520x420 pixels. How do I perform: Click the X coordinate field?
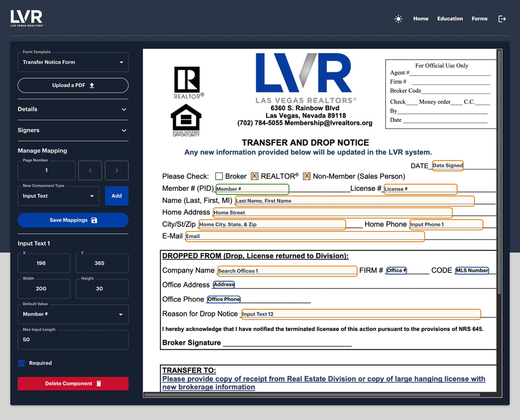pyautogui.click(x=44, y=263)
